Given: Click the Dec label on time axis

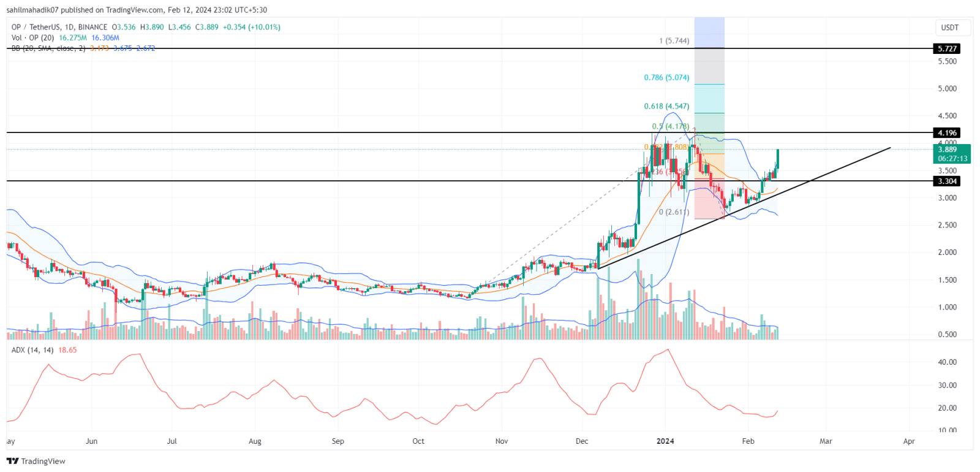Looking at the screenshot, I should 582,441.
